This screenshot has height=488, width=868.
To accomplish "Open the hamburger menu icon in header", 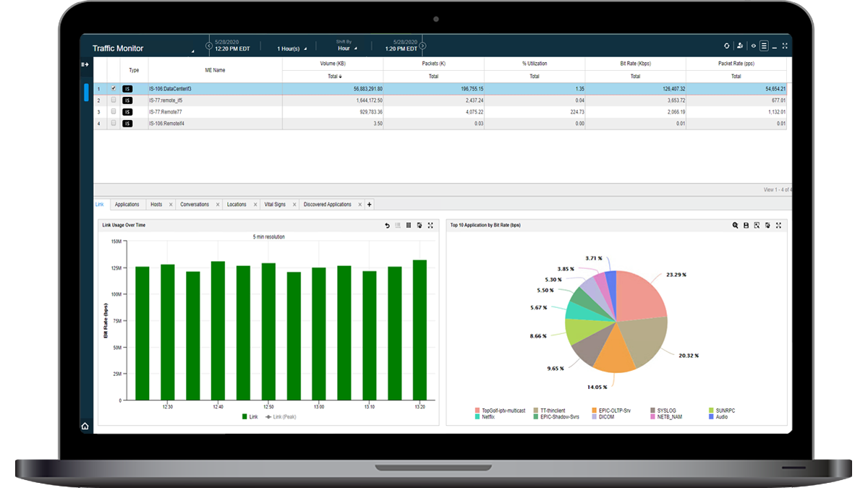I will point(764,46).
